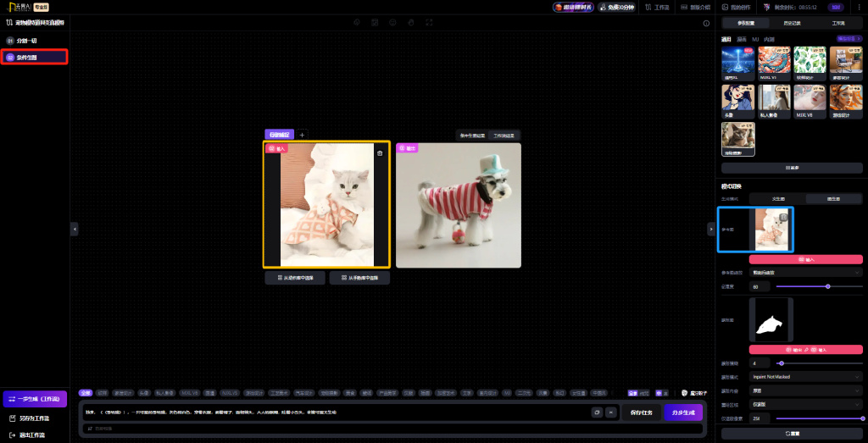Open the info icon at canvas top right
This screenshot has width=868, height=443.
[706, 23]
